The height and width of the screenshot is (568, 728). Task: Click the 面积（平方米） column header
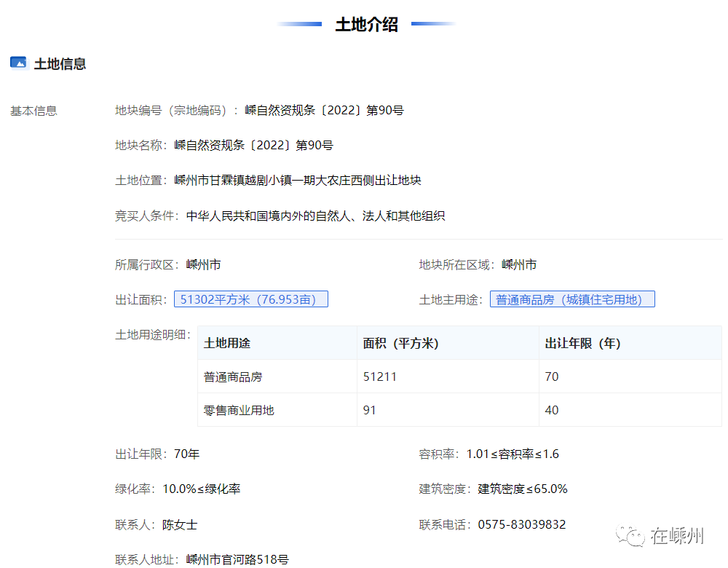click(400, 343)
